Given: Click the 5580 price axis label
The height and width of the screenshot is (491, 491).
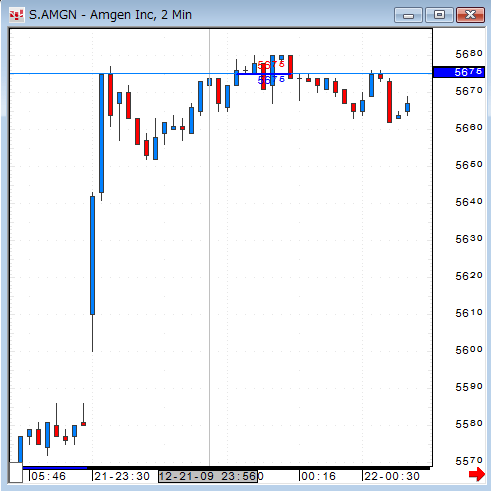Looking at the screenshot, I should point(469,424).
